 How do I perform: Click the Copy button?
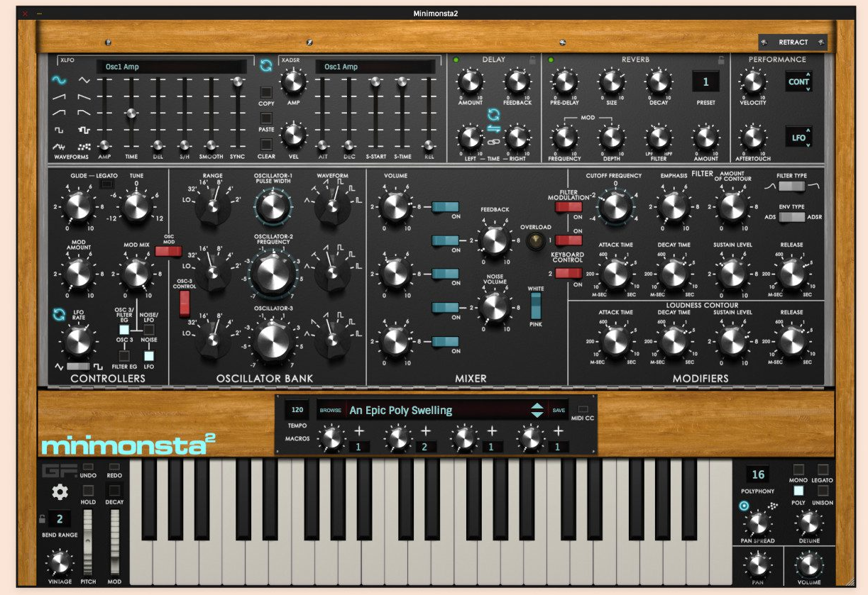[x=266, y=92]
